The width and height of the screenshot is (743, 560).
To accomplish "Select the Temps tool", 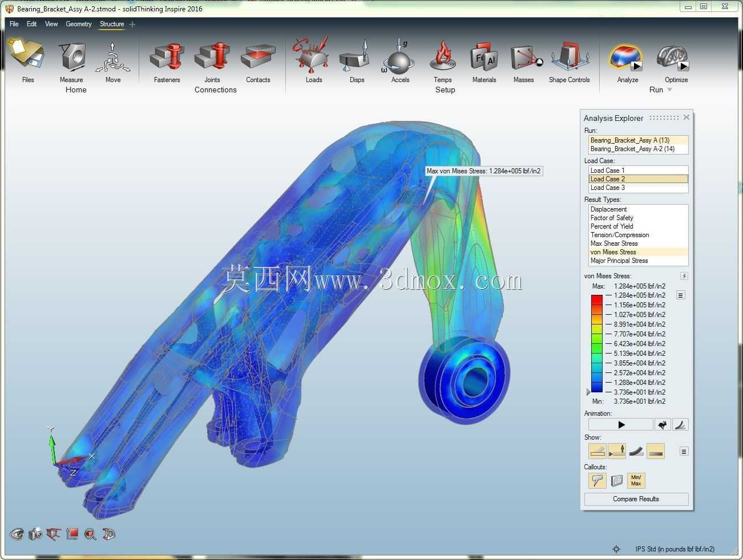I will 442,56.
